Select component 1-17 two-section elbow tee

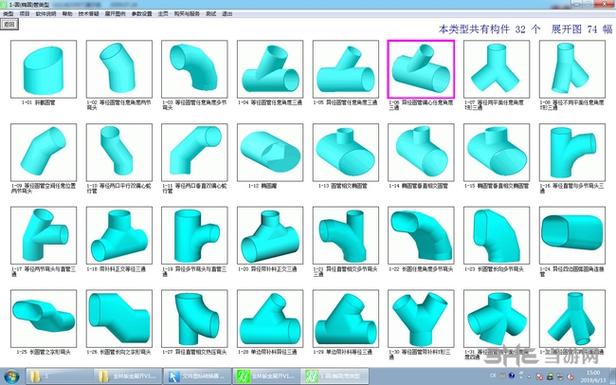[x=44, y=236]
